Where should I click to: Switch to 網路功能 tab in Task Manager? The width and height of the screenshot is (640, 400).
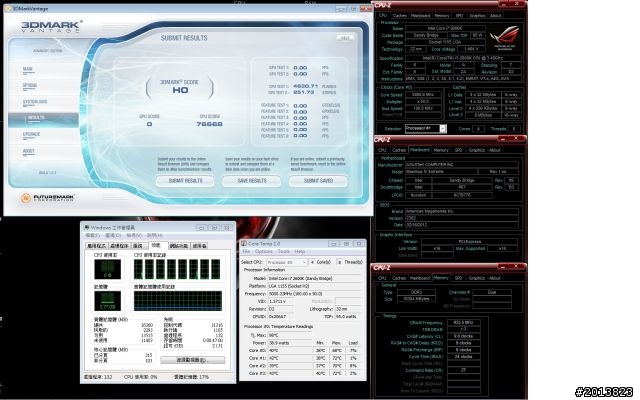pos(179,246)
